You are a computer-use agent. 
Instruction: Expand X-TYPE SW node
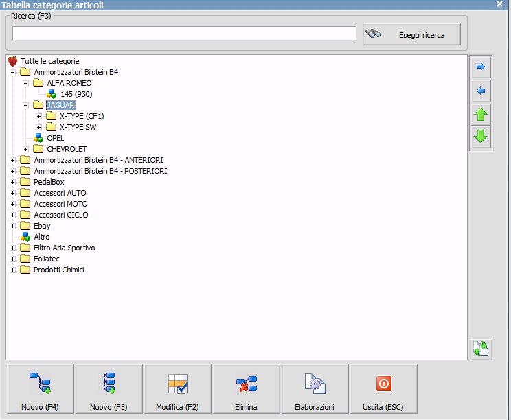coord(38,127)
